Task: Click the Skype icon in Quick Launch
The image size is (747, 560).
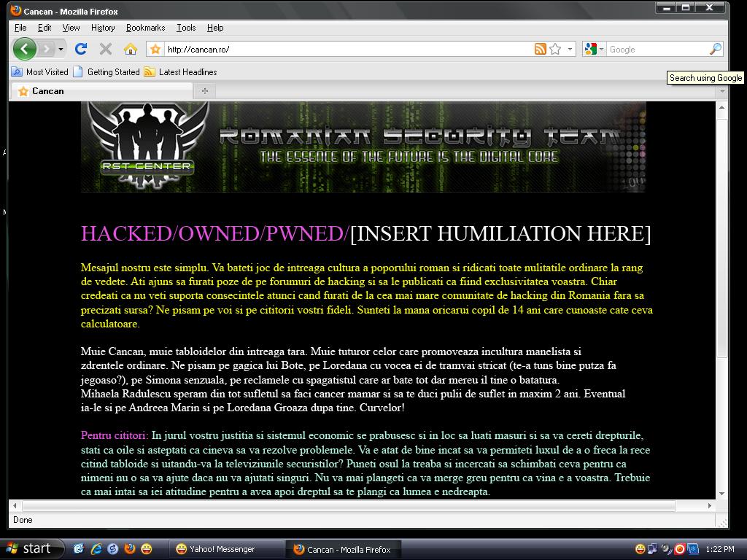Action: pyautogui.click(x=112, y=549)
